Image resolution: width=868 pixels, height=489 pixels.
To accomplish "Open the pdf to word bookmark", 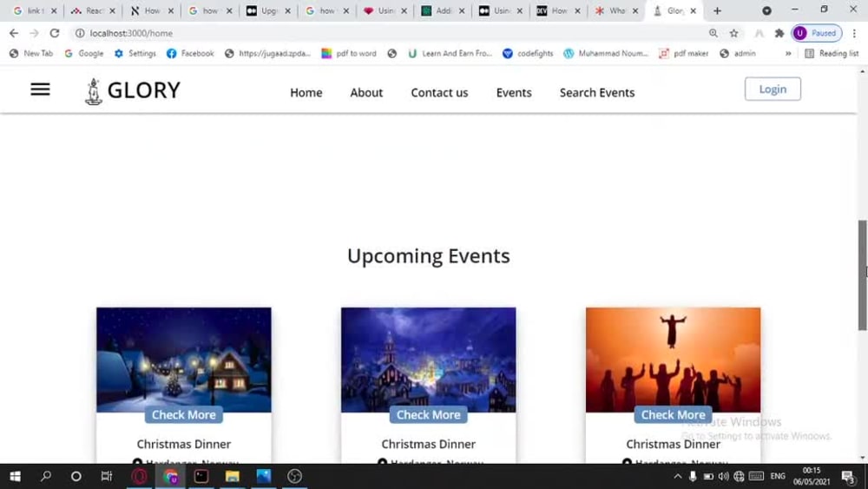I will [349, 54].
